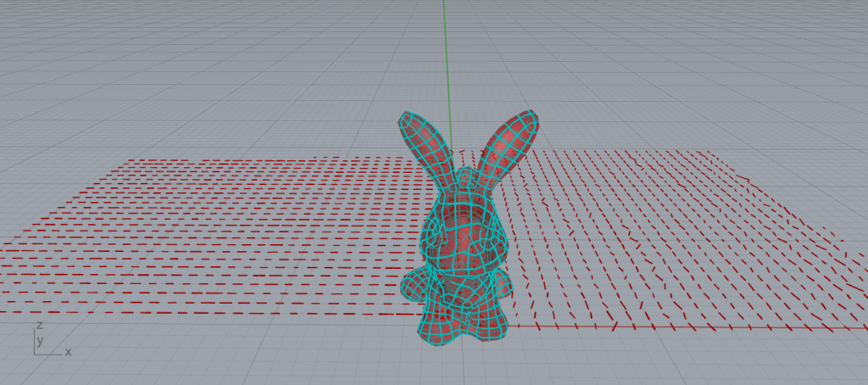Image resolution: width=868 pixels, height=385 pixels.
Task: Pick the bunny's left foot
Action: tap(436, 326)
